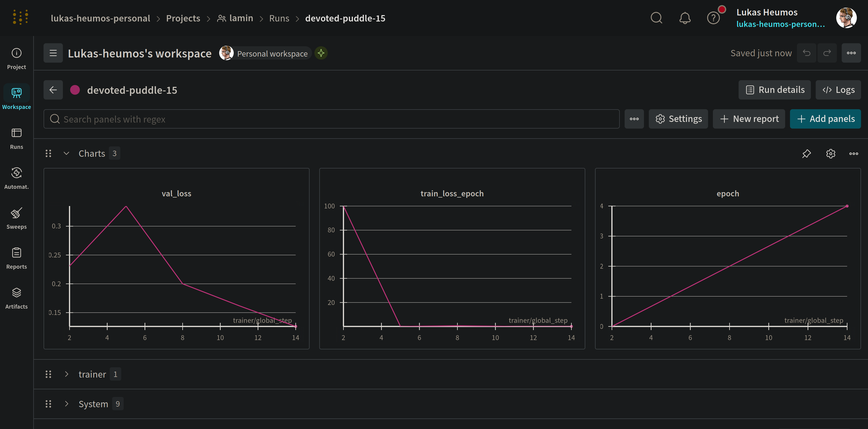Pin the Charts section
The width and height of the screenshot is (868, 429).
pos(806,153)
